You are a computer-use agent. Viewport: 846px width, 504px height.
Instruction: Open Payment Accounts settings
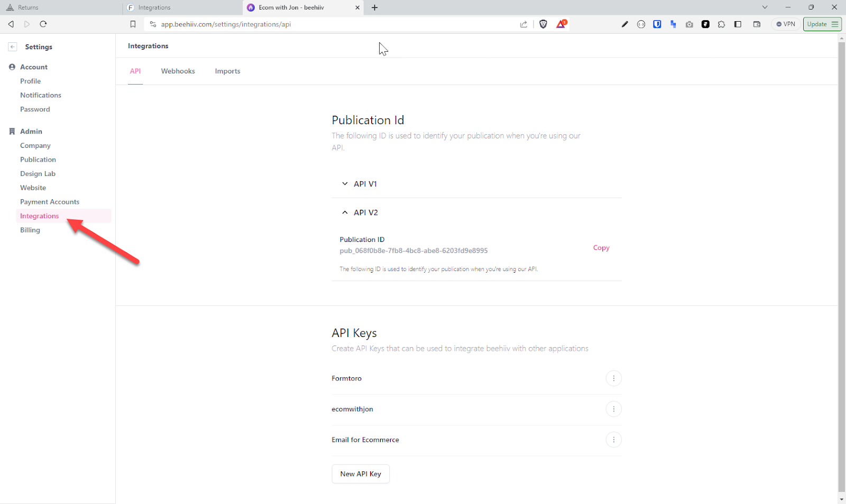pyautogui.click(x=50, y=202)
